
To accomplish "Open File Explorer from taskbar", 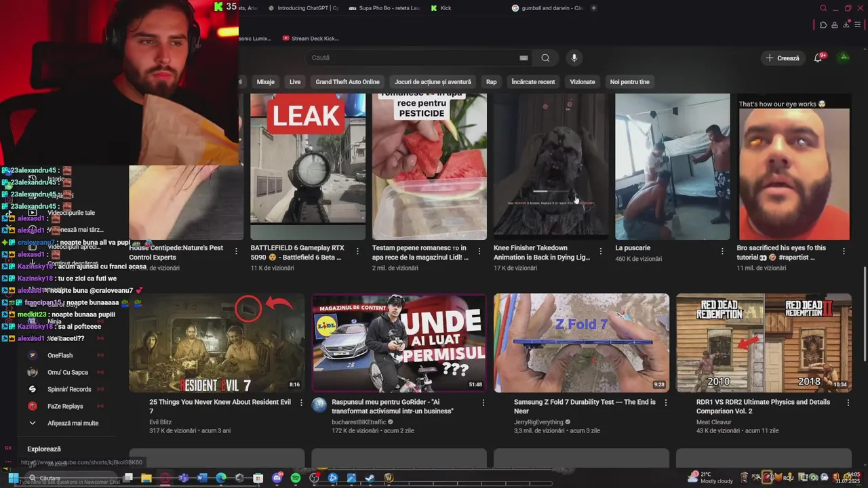I will 146,478.
